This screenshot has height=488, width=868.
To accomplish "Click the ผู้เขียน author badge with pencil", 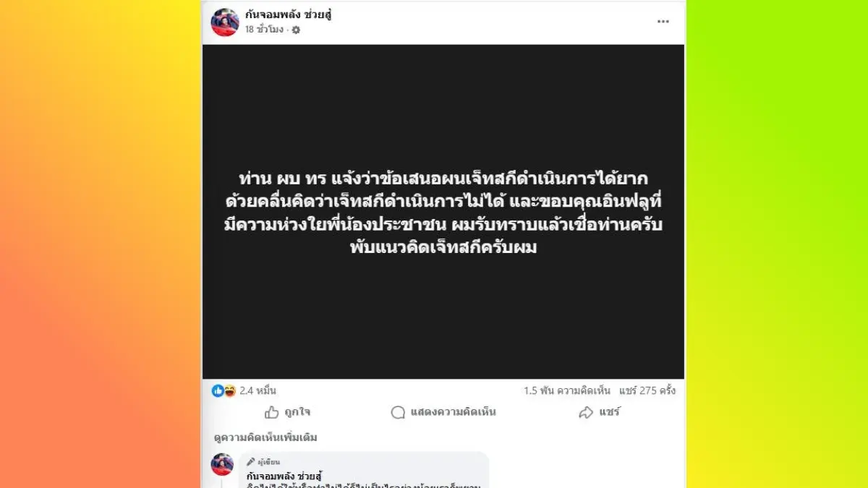I will click(x=263, y=461).
